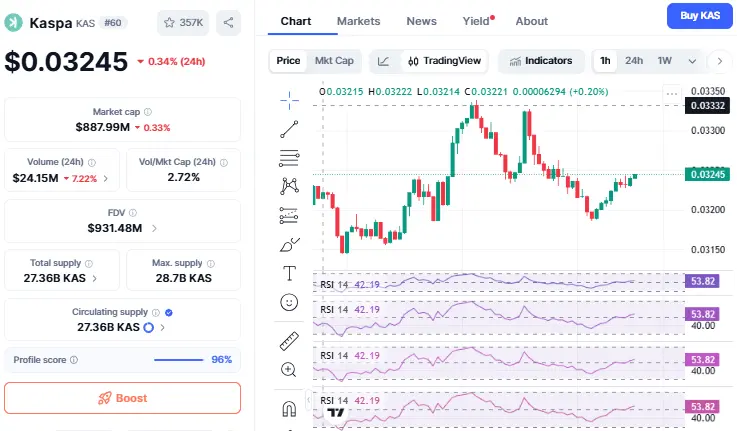Click Circulating supply info icon
The height and width of the screenshot is (431, 737).
pyautogui.click(x=156, y=313)
